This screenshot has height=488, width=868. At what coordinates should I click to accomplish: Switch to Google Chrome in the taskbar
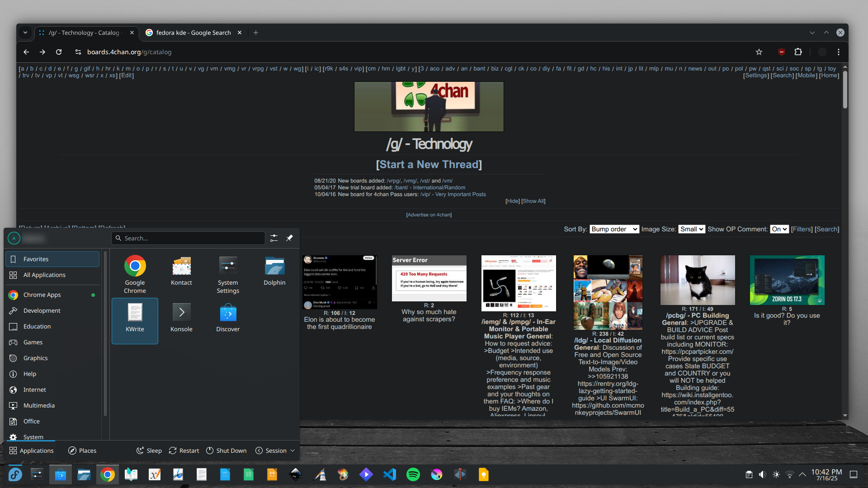(108, 474)
